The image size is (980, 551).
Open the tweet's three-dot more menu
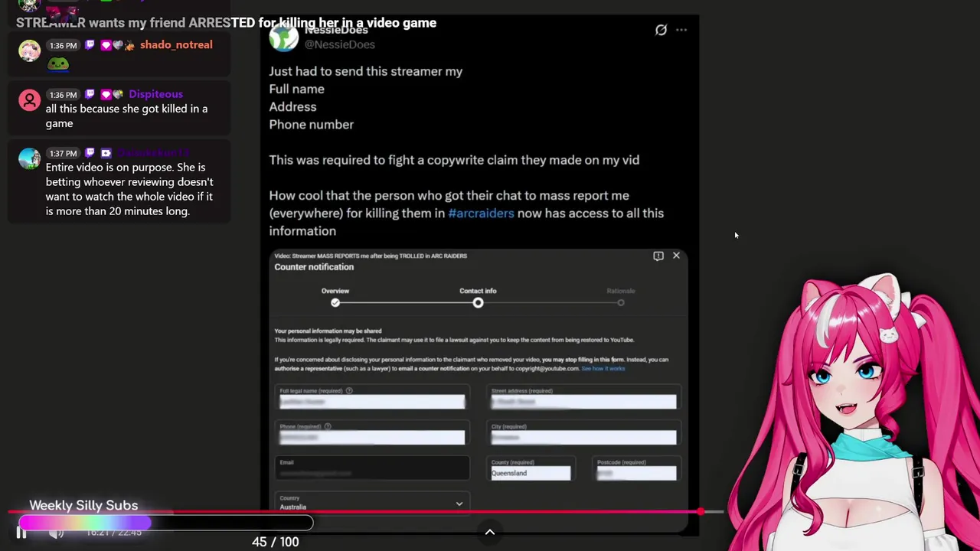coord(681,30)
